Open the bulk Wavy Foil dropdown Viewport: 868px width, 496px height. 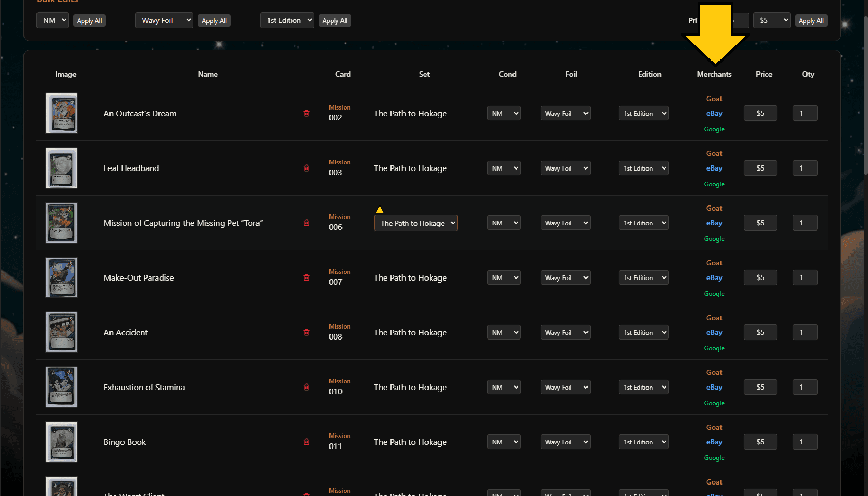[164, 20]
